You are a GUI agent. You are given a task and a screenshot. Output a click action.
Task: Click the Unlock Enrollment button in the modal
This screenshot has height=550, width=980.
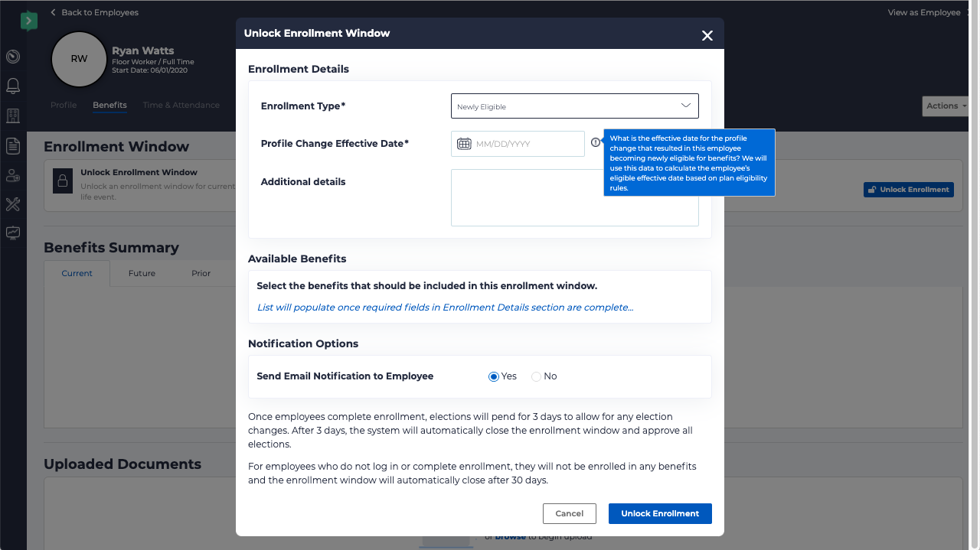[x=659, y=513]
